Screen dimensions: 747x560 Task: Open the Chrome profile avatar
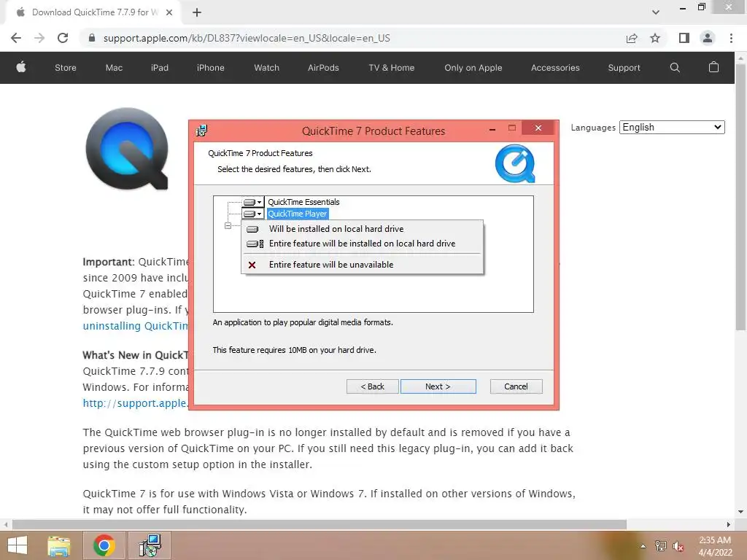[708, 38]
